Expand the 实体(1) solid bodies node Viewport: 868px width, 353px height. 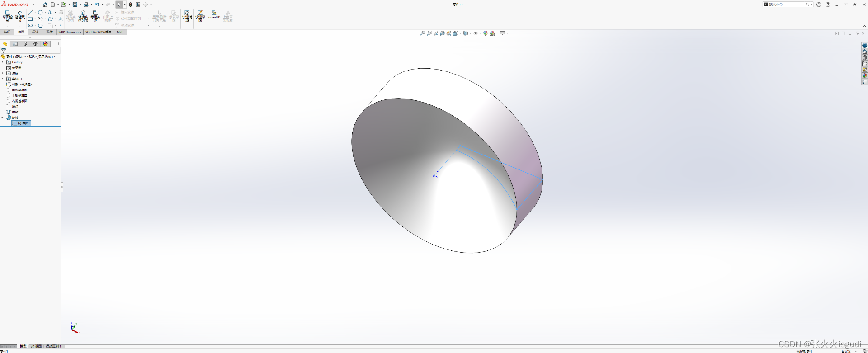click(2, 79)
